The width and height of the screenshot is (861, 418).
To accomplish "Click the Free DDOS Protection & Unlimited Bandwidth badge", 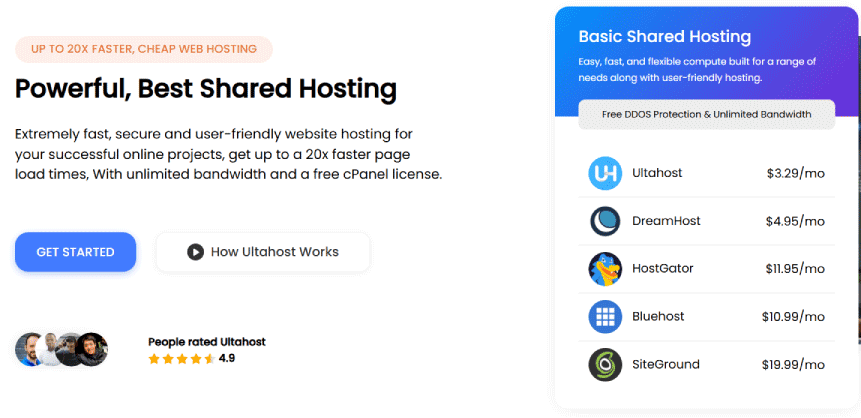I will tap(706, 115).
